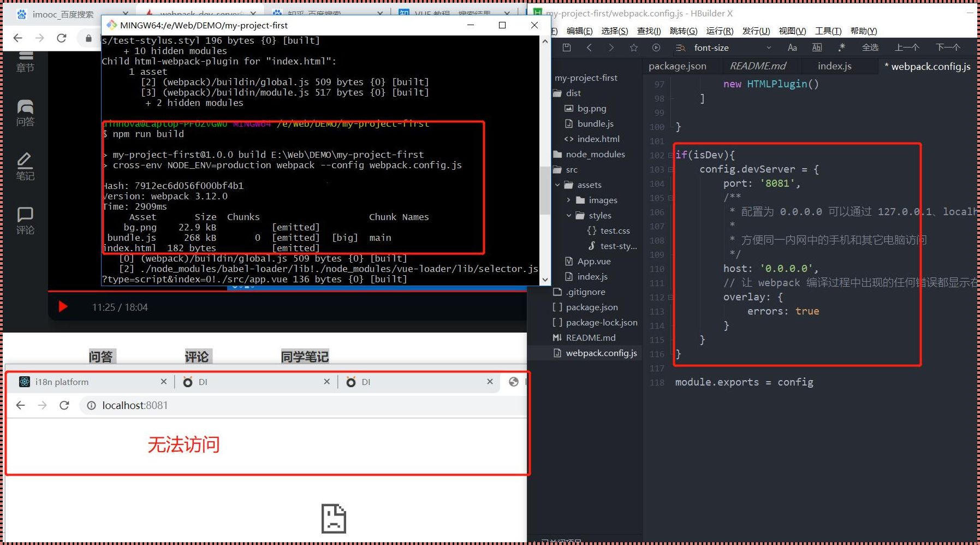The width and height of the screenshot is (980, 545).
Task: Open index.html in project tree
Action: [598, 139]
